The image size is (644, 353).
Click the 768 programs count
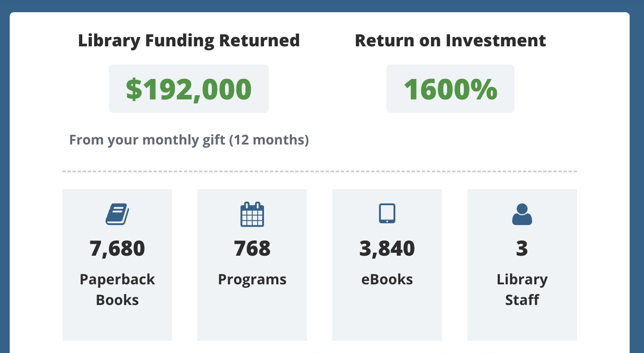pyautogui.click(x=252, y=248)
